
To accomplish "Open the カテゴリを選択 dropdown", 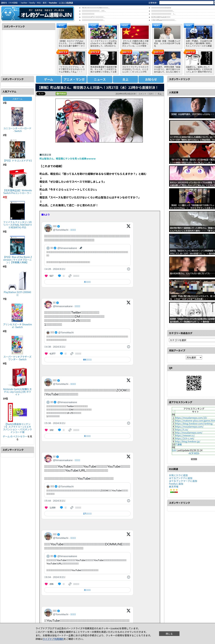I will coord(192,340).
